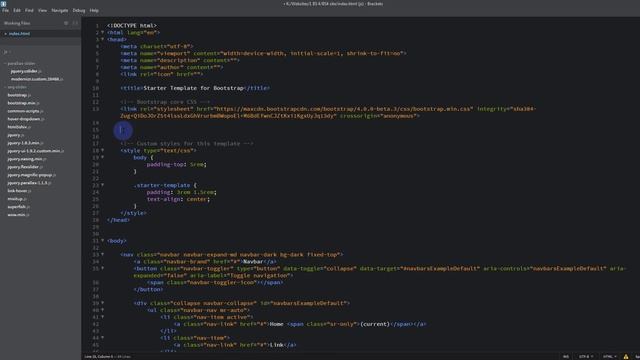640x360 pixels.
Task: Open the Help menu
Action: point(94,10)
